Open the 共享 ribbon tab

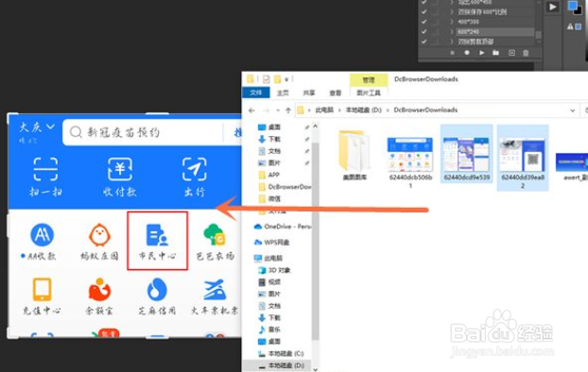pos(309,93)
